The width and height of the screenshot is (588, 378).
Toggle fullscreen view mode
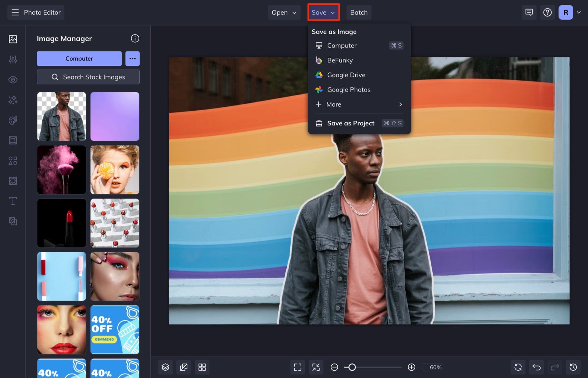(x=297, y=367)
